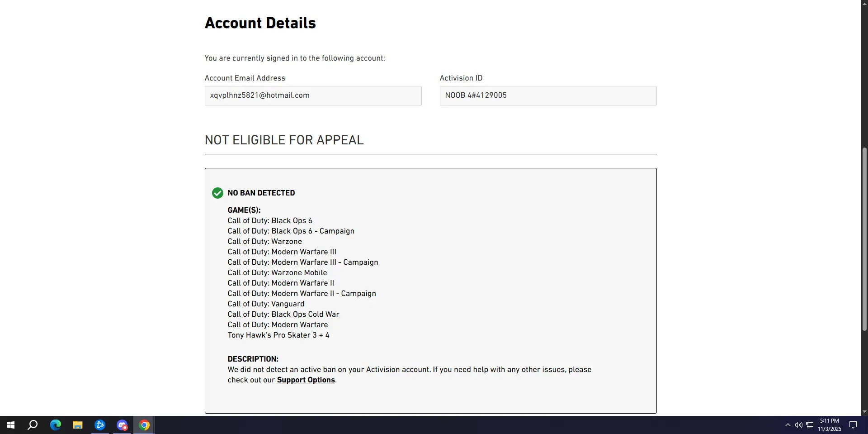This screenshot has height=434, width=868.
Task: Click 'Call of Duty: Black Ops Cold War'
Action: (x=283, y=315)
